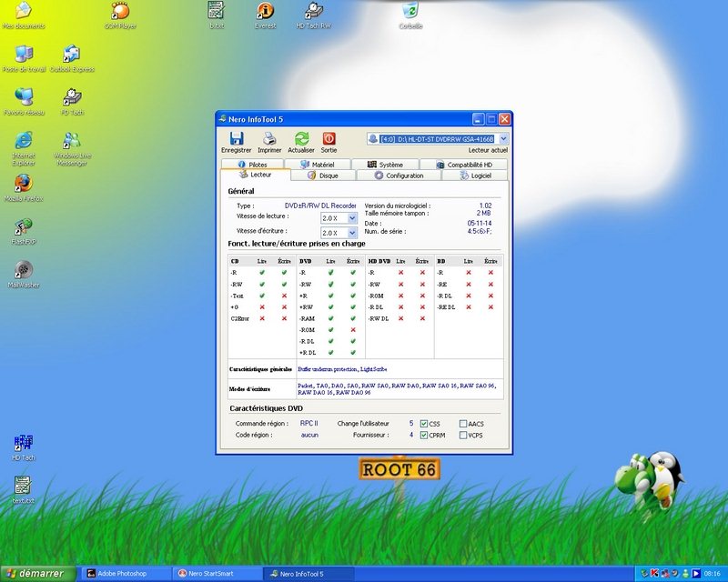The image size is (728, 582).
Task: Click the "DVD±R/RW DL Recorder" type value
Action: 320,206
